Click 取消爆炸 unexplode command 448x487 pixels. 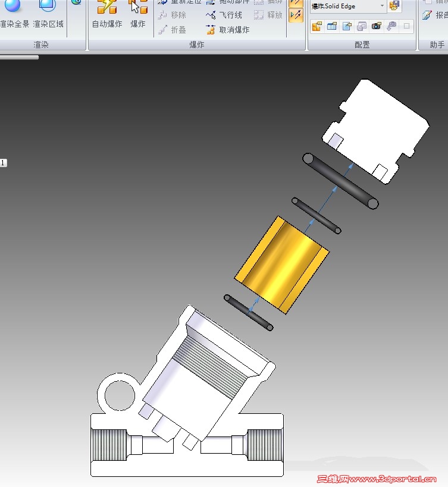tap(228, 30)
